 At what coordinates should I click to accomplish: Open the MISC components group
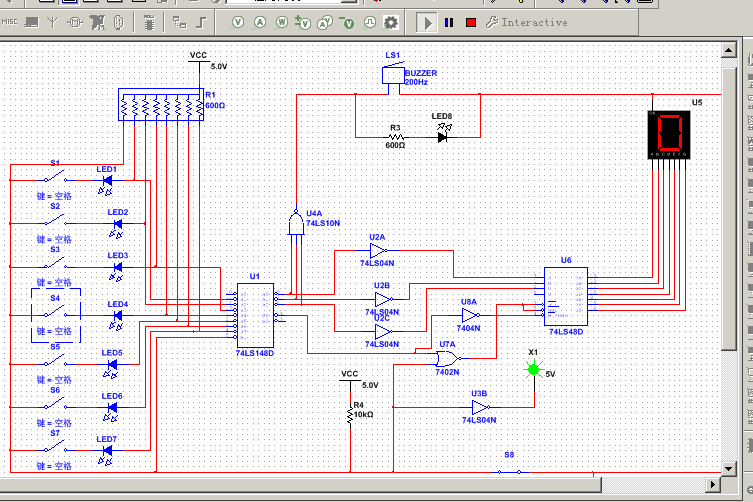point(9,22)
